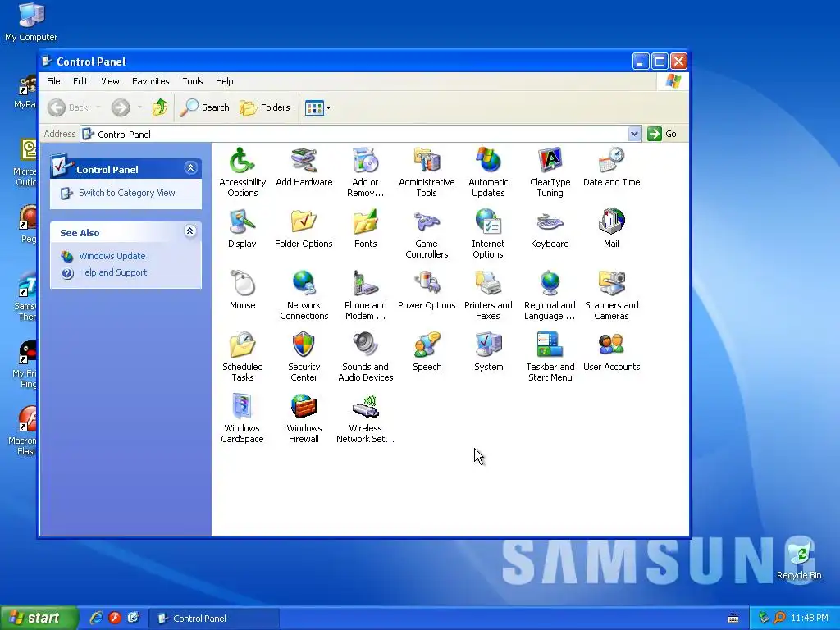This screenshot has height=630, width=840.
Task: Click the Search toolbar button
Action: pyautogui.click(x=204, y=107)
